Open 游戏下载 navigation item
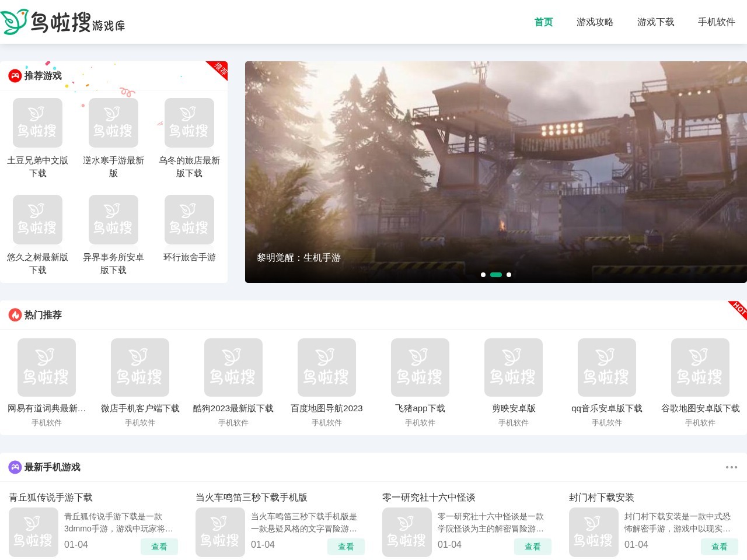This screenshot has width=747, height=560. coord(655,22)
